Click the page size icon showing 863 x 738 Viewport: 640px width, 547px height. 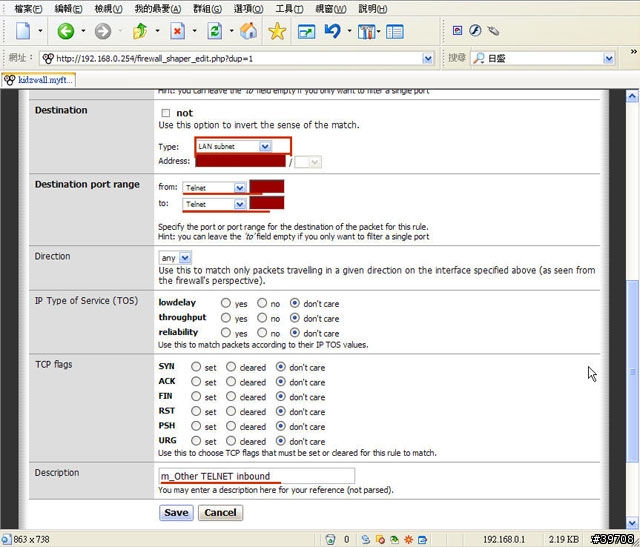(6, 539)
